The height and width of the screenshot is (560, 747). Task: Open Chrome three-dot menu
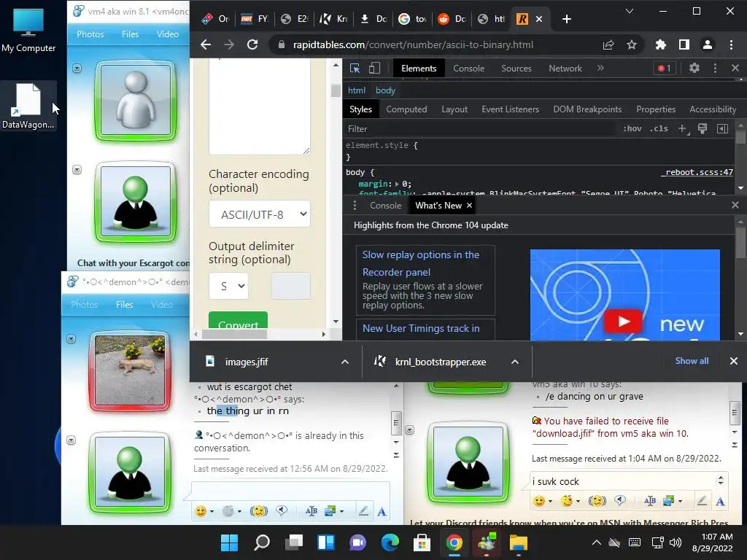point(731,44)
